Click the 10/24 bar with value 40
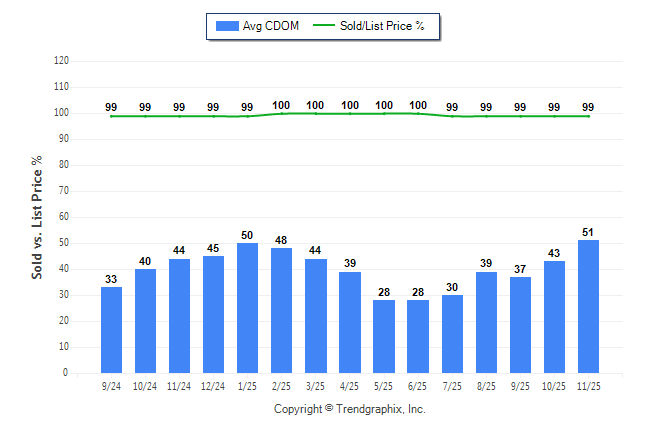This screenshot has height=434, width=646. click(145, 321)
